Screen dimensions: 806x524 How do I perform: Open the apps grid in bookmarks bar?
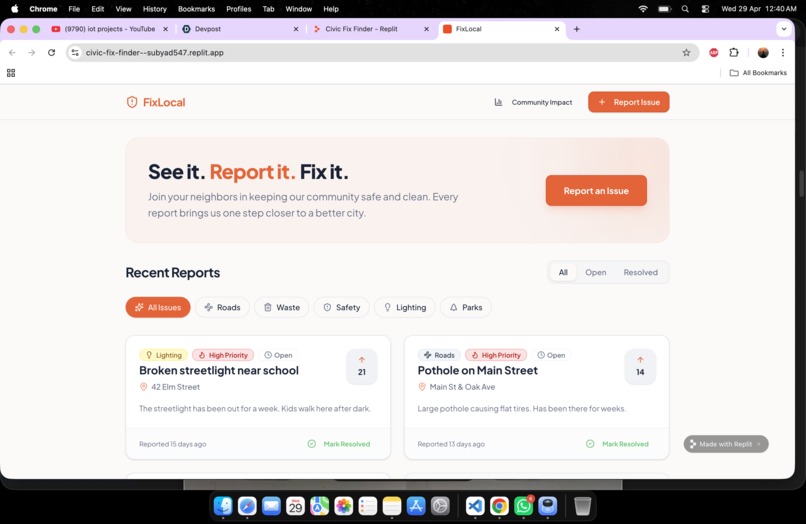(x=11, y=73)
